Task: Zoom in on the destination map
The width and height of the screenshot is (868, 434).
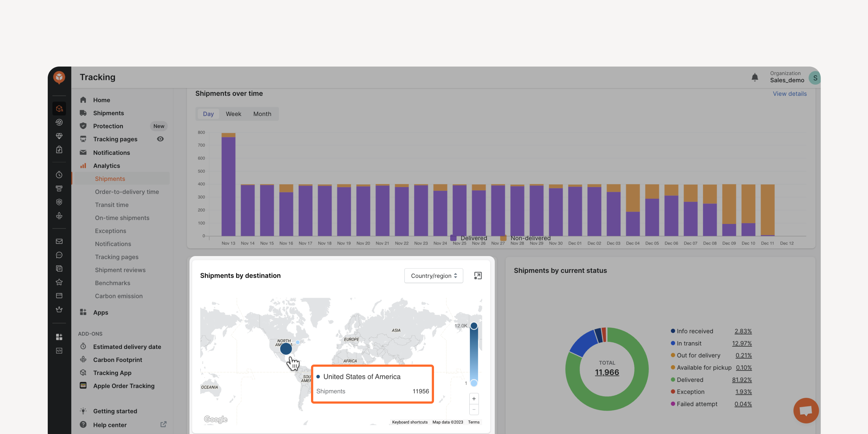Action: (474, 399)
